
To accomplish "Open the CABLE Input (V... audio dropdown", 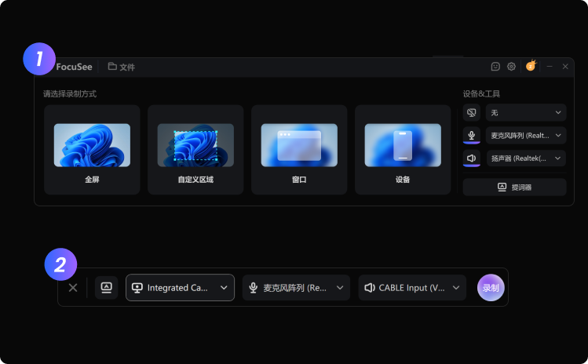I will pyautogui.click(x=412, y=288).
